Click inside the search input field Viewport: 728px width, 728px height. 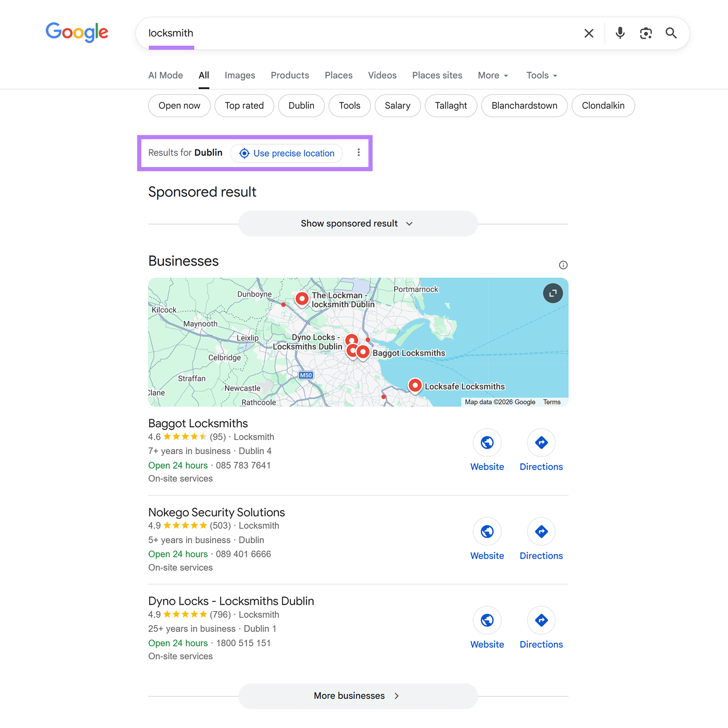point(318,33)
